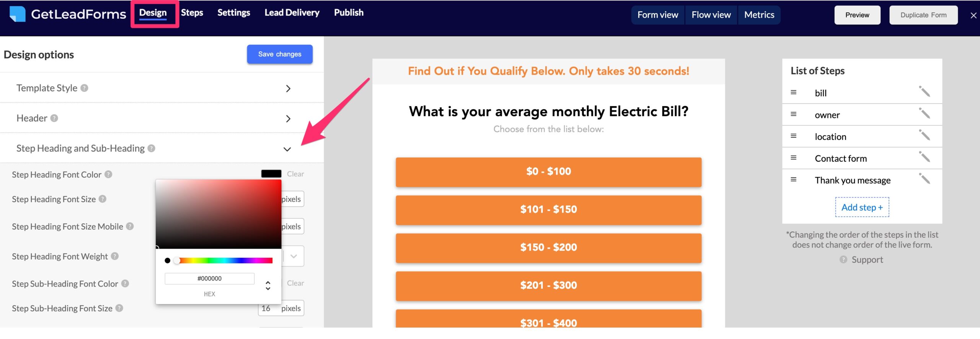Click the pencil edit icon for bill step
Viewport: 980px width, 339px height.
[924, 92]
